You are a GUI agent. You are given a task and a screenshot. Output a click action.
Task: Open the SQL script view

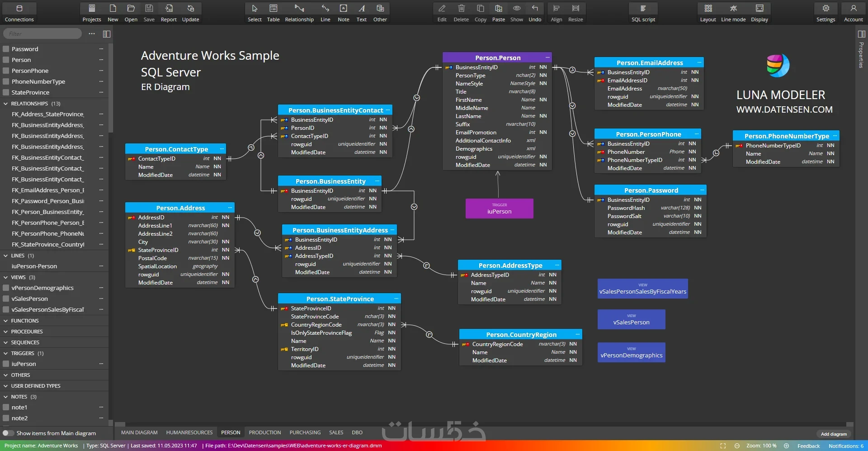click(x=643, y=13)
